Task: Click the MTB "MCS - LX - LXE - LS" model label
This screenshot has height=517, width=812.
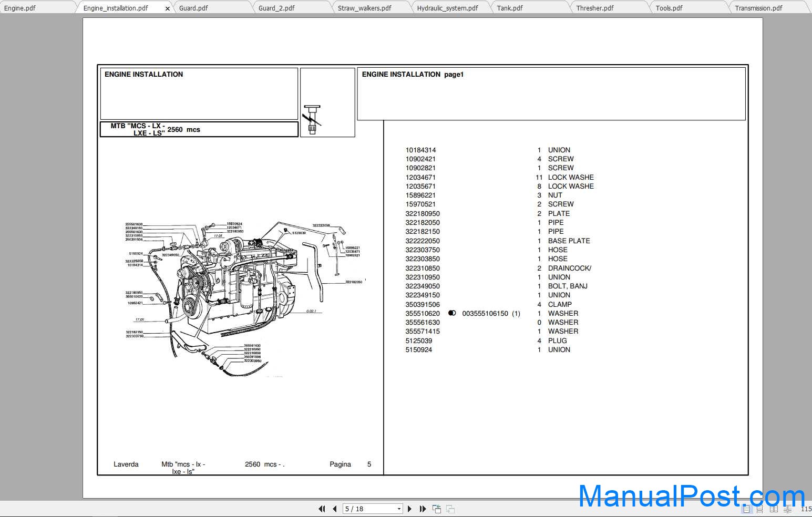Action: click(138, 129)
